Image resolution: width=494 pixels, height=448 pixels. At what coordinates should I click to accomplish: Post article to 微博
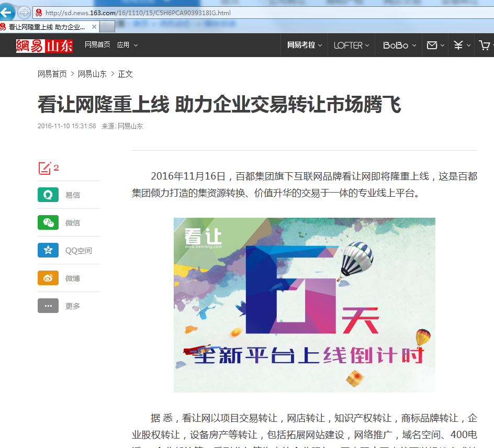[48, 278]
